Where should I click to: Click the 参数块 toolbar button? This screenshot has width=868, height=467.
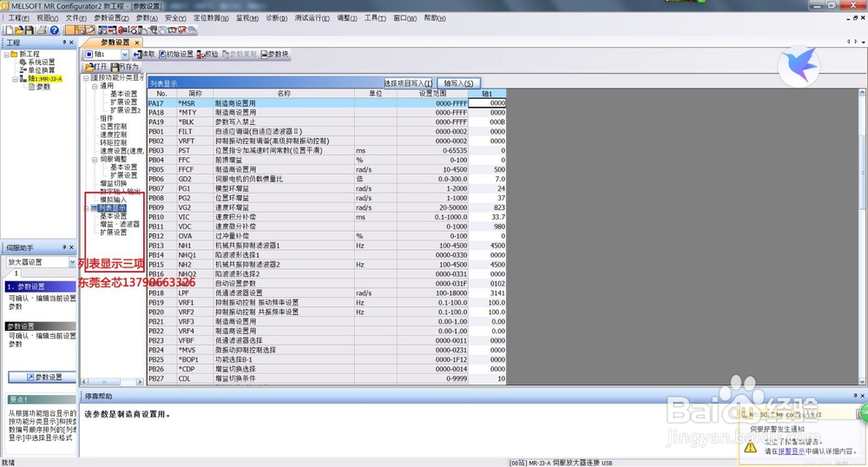275,54
